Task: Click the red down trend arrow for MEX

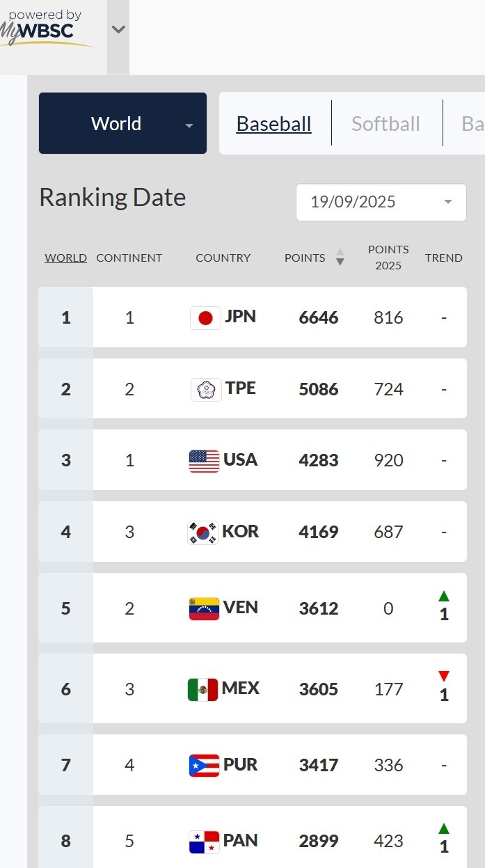Action: pos(444,677)
